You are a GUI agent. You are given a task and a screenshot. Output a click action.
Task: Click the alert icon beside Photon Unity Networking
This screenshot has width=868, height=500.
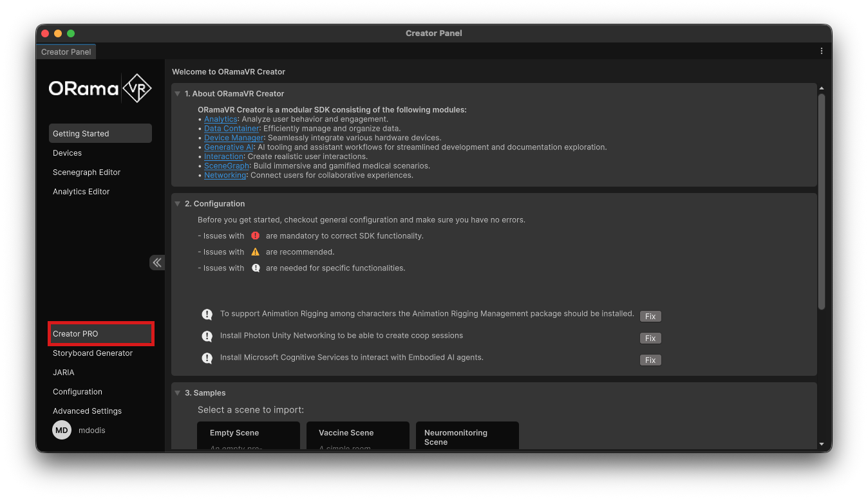207,337
